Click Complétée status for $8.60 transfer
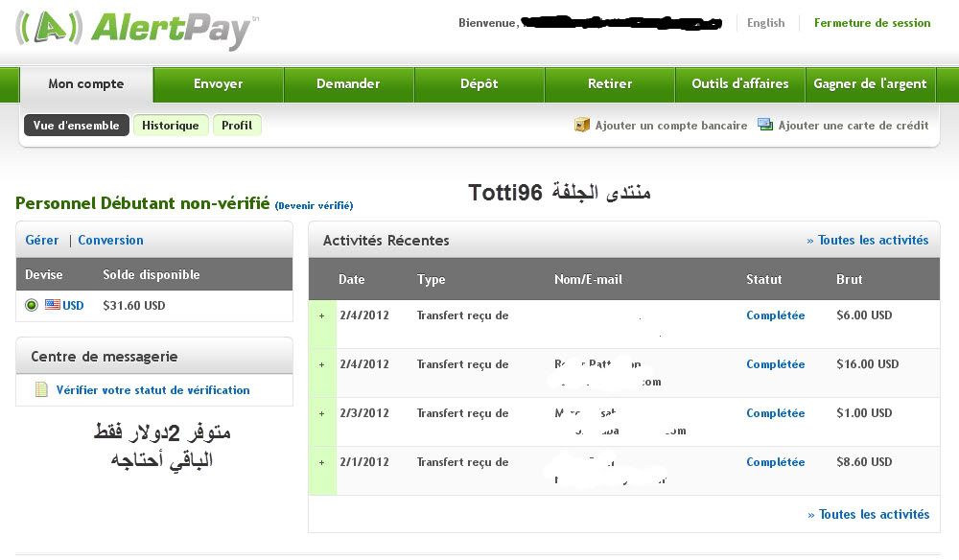Viewport: 959px width, 560px height. pyautogui.click(x=776, y=462)
